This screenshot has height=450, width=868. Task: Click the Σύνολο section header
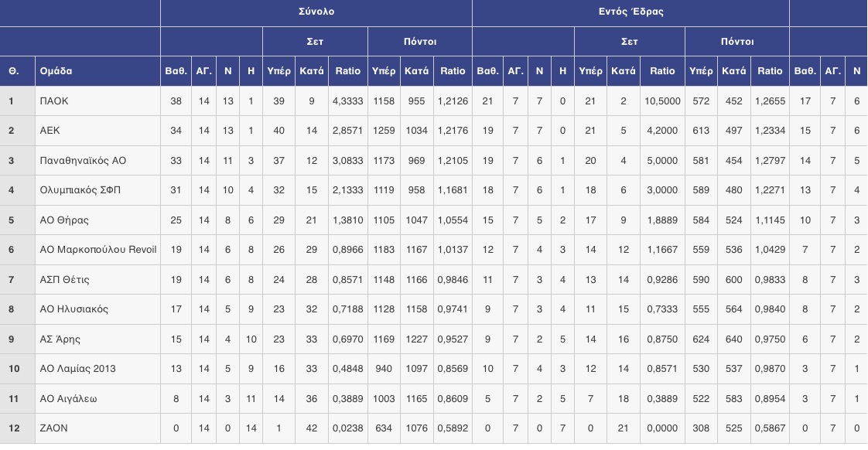click(x=316, y=12)
